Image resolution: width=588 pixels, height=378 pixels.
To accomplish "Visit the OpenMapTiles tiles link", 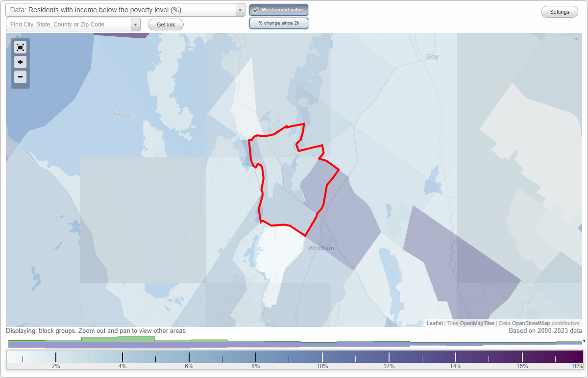I will (x=477, y=323).
